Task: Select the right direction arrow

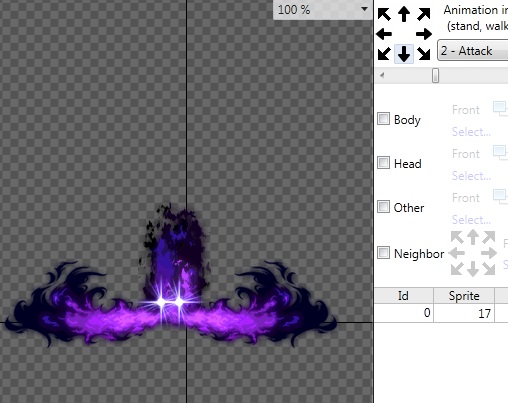Action: coord(424,34)
